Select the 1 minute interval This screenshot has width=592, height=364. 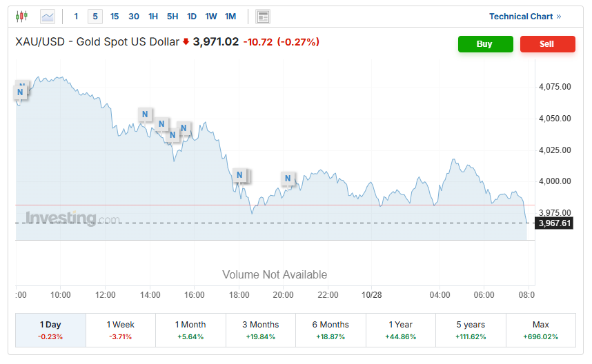coord(76,17)
